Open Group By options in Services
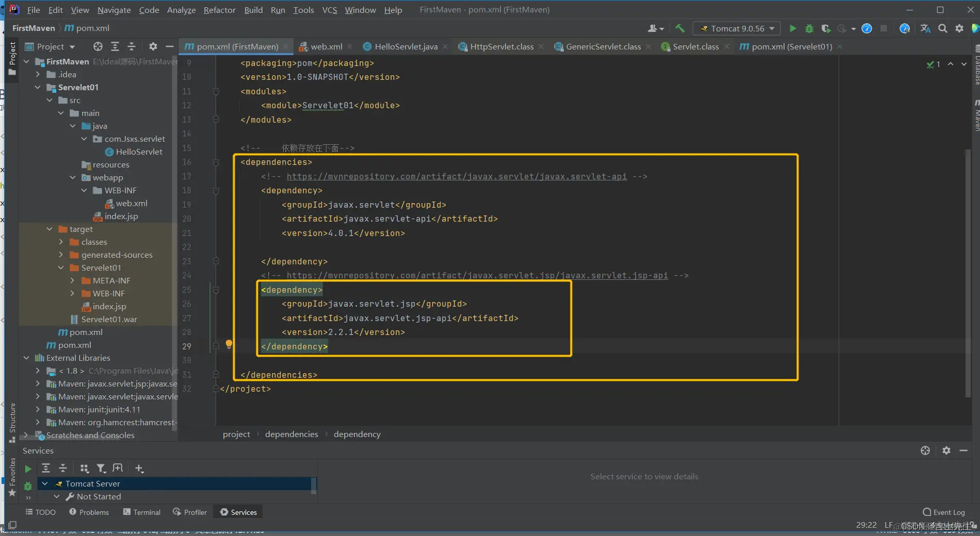980x536 pixels. coord(84,468)
